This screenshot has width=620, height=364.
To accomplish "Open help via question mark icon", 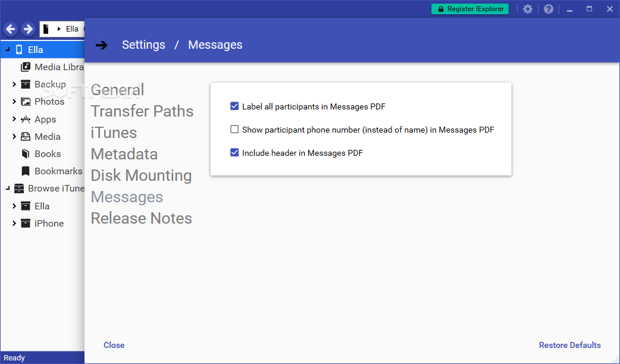I will 549,9.
